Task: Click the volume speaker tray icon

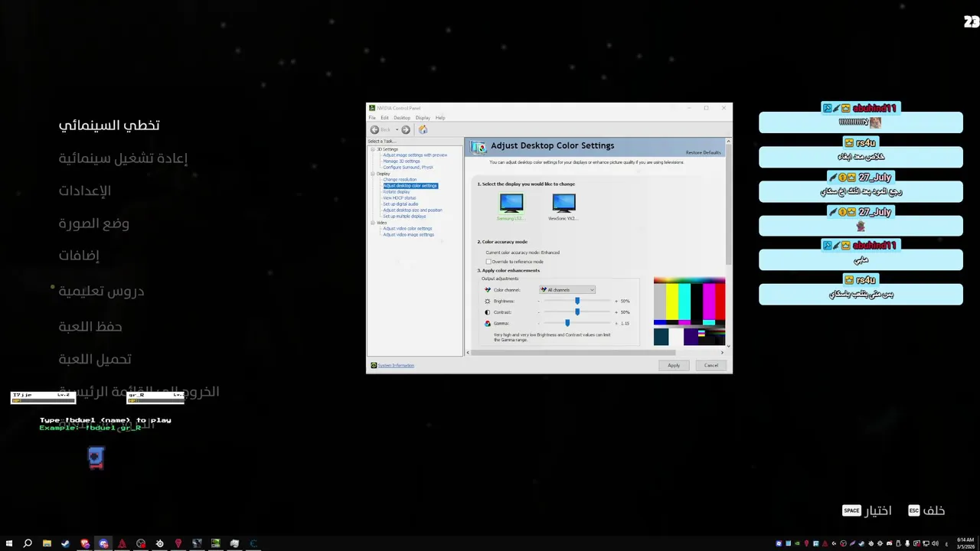Action: 935,543
